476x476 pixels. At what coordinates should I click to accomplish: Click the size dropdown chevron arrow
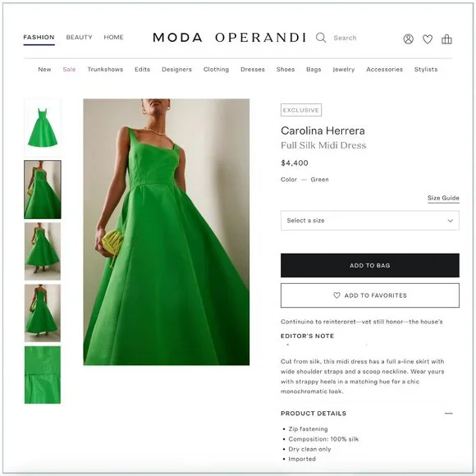[x=451, y=221]
